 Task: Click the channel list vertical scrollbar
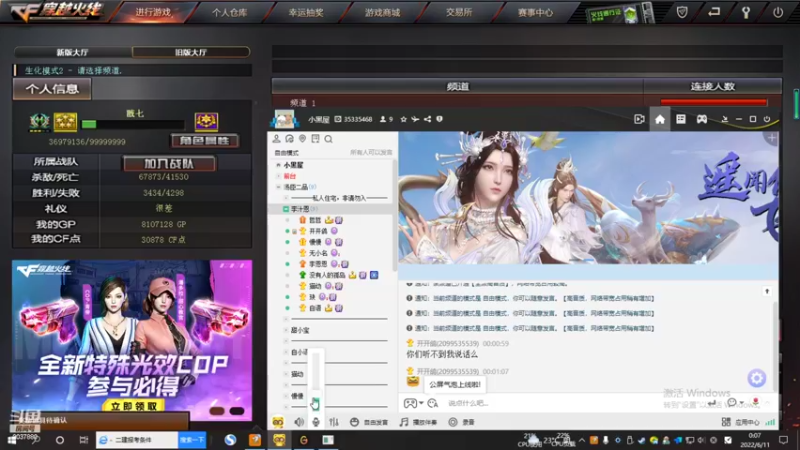click(394, 214)
